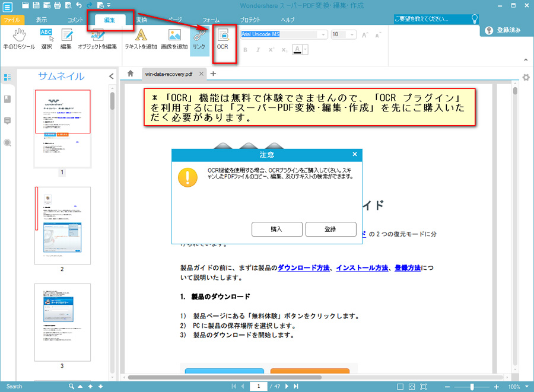Viewport: 534px width, 392px height.
Task: Toggle bold formatting
Action: tap(245, 50)
